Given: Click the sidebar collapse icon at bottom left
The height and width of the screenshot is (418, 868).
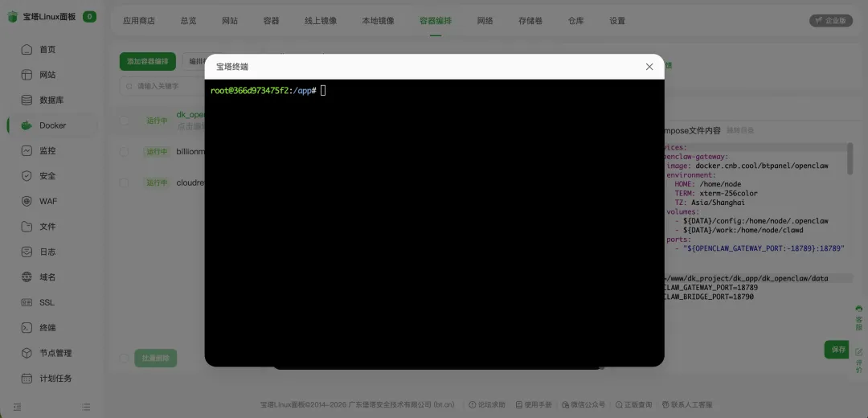Looking at the screenshot, I should (17, 407).
